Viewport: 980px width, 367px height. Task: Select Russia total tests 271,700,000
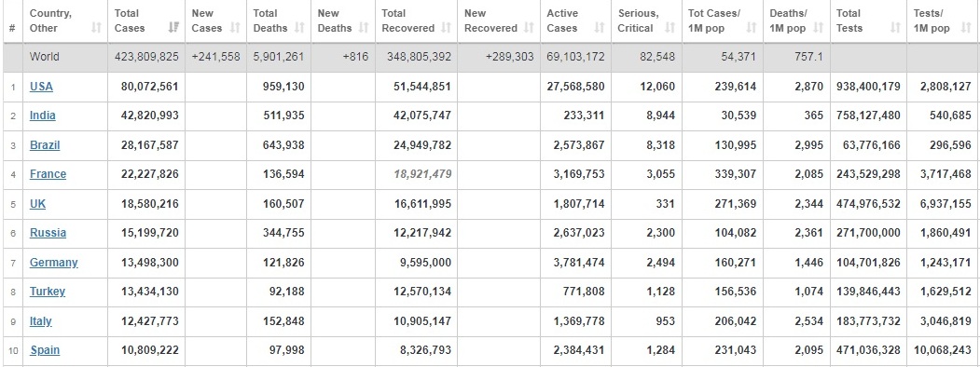tap(869, 233)
